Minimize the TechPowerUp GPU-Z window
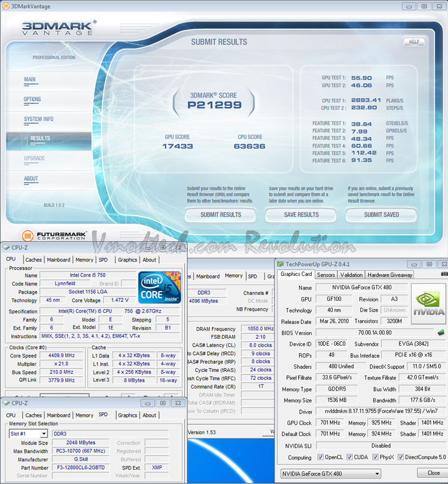The height and width of the screenshot is (484, 448). point(414,264)
